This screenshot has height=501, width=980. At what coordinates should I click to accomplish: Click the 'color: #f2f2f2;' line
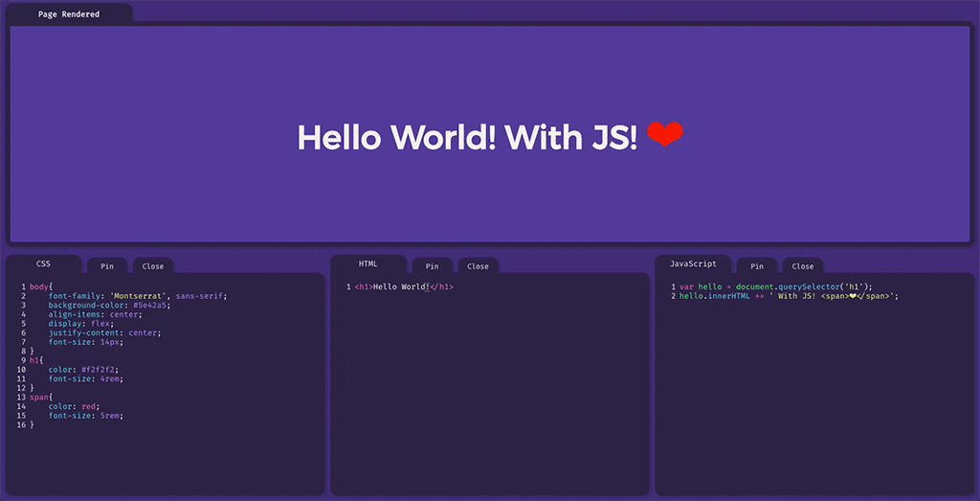[83, 370]
